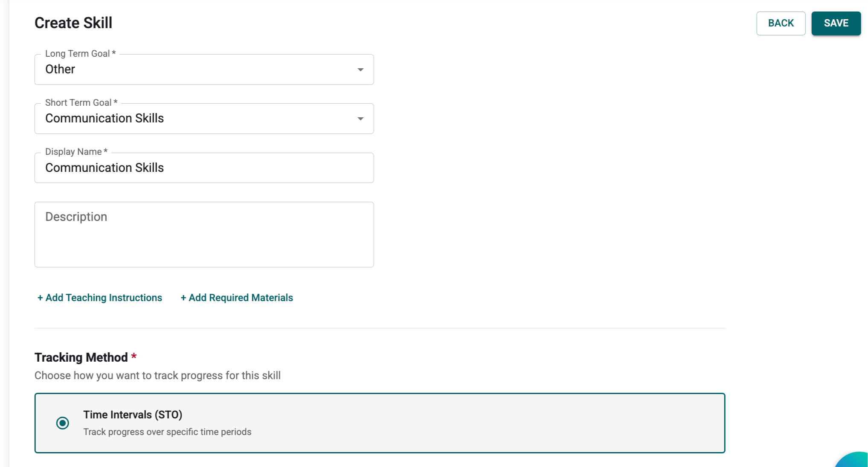
Task: Select the Time Intervals (STO) radio button
Action: (63, 423)
